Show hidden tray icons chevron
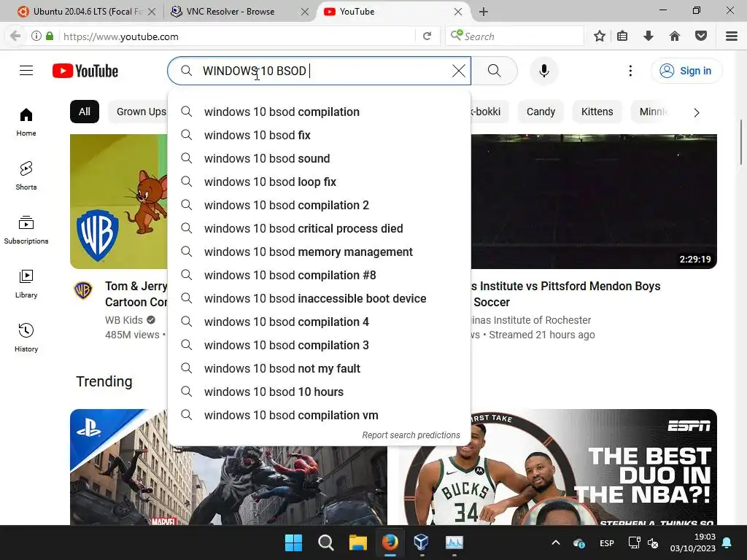747x560 pixels. [555, 542]
